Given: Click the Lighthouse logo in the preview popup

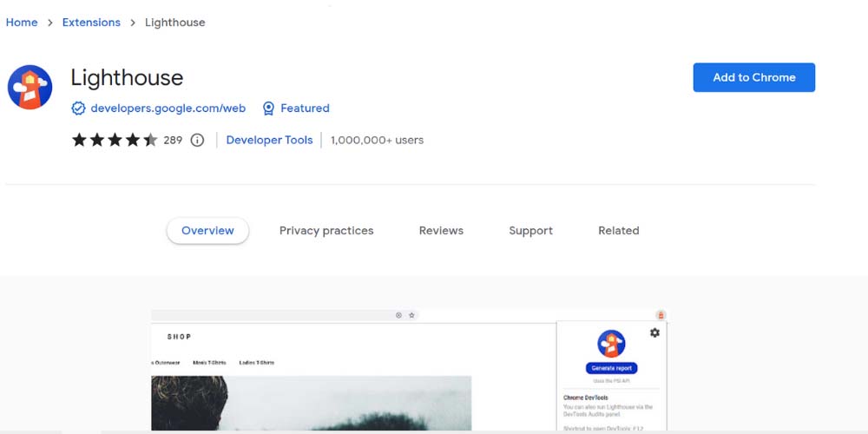Looking at the screenshot, I should [611, 344].
